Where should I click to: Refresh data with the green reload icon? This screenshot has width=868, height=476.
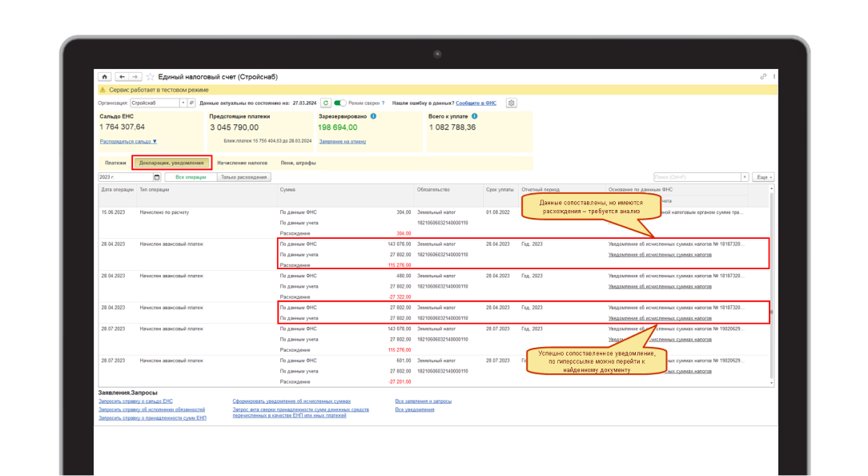(325, 103)
